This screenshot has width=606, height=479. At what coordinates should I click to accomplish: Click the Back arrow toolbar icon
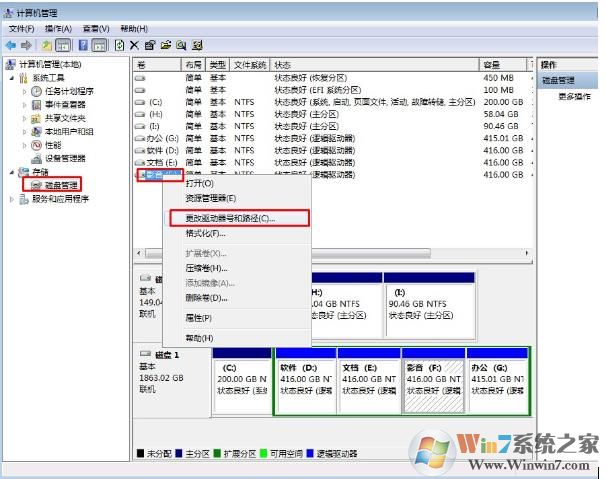[x=11, y=45]
